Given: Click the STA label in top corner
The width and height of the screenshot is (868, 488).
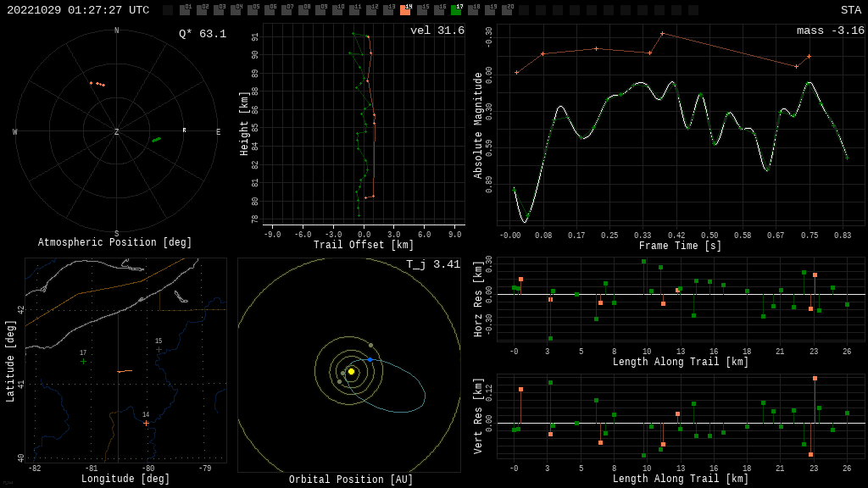Looking at the screenshot, I should pyautogui.click(x=851, y=10).
